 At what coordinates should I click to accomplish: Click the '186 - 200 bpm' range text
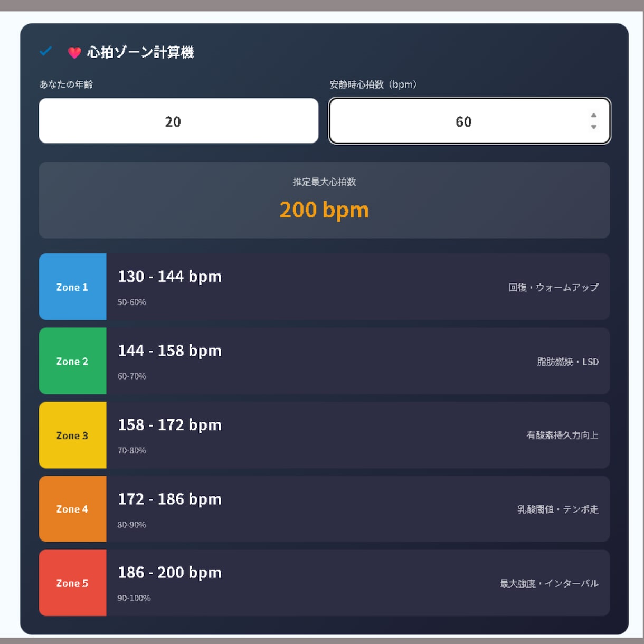coord(169,573)
